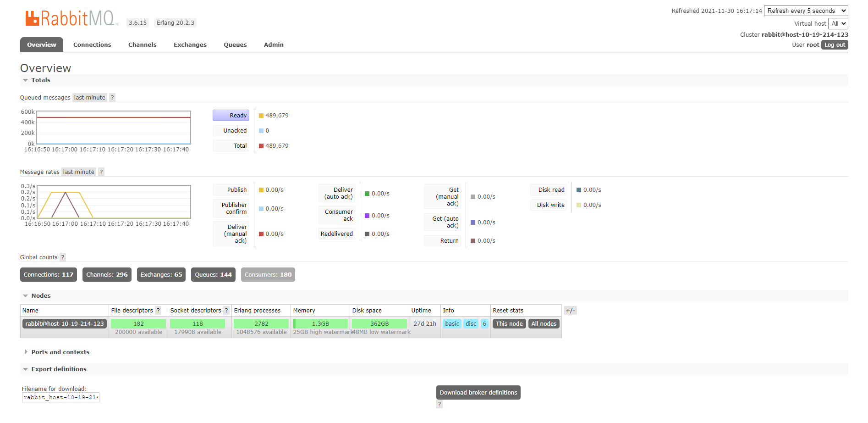
Task: Reset stats for This node
Action: pyautogui.click(x=509, y=324)
